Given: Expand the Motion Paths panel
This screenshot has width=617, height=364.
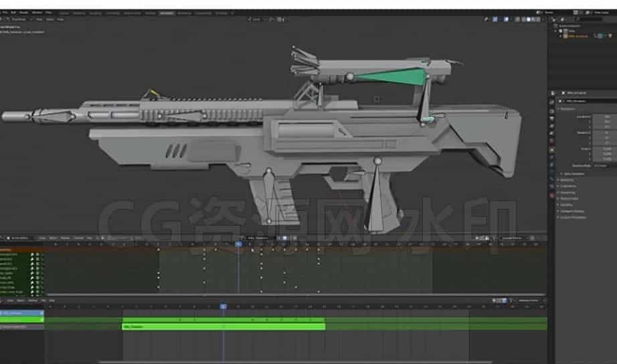Looking at the screenshot, I should [x=569, y=199].
